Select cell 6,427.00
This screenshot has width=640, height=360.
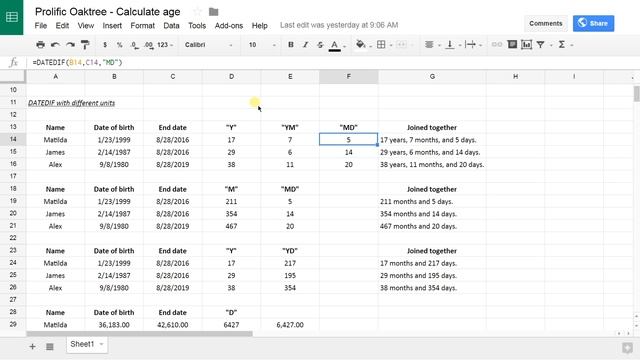point(290,325)
